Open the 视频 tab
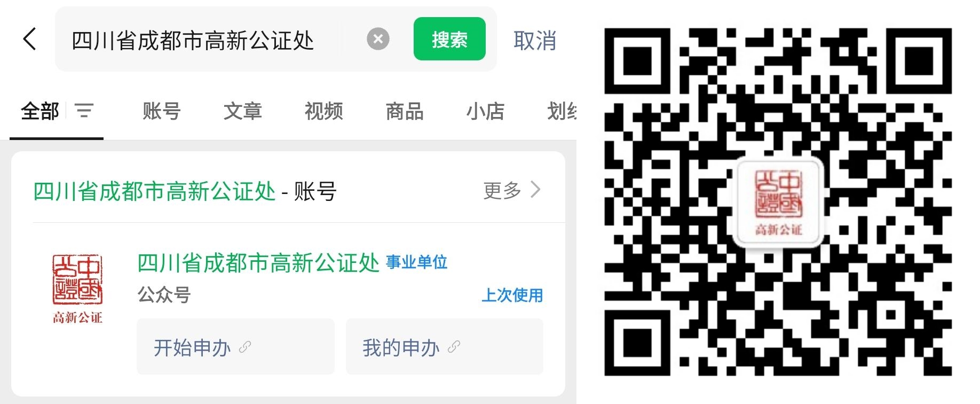The height and width of the screenshot is (404, 980). point(323,111)
